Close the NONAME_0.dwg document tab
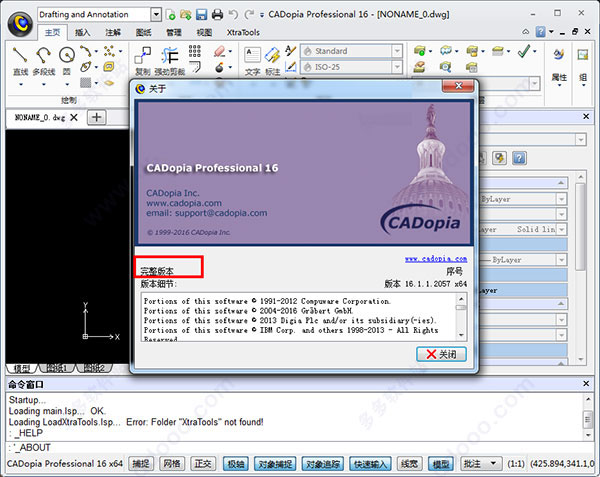Screen dimensions: 600x477 point(74,117)
